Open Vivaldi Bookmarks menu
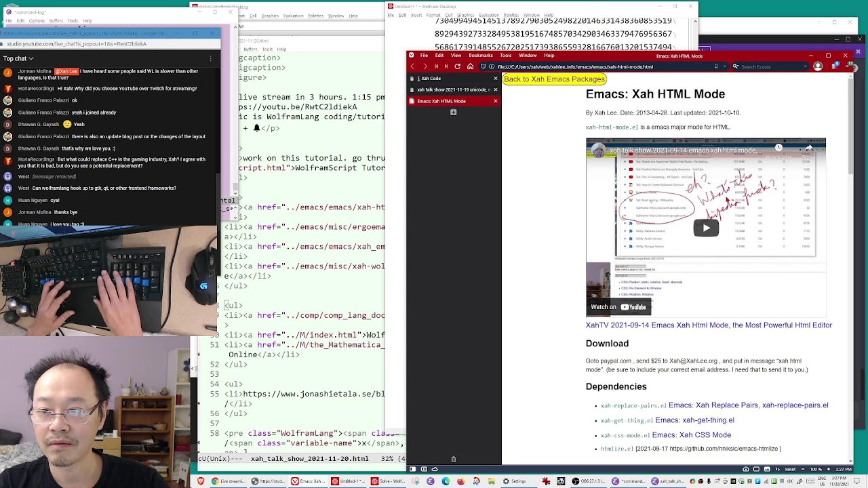The image size is (868, 488). (481, 56)
